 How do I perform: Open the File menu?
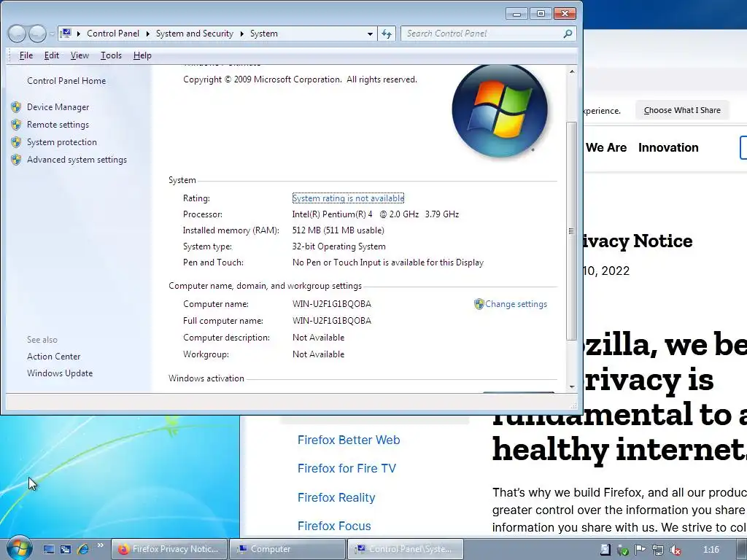pyautogui.click(x=26, y=55)
